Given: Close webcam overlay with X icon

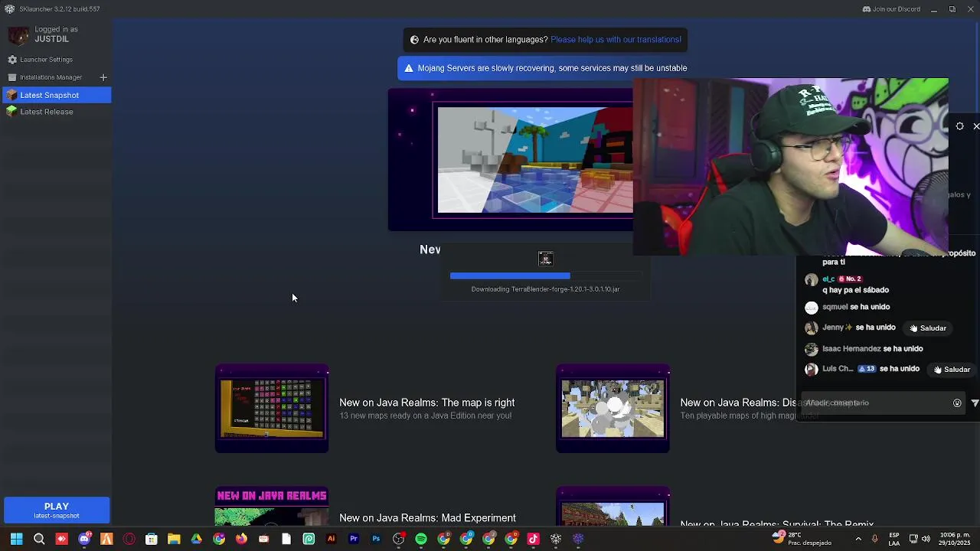Looking at the screenshot, I should [x=976, y=126].
